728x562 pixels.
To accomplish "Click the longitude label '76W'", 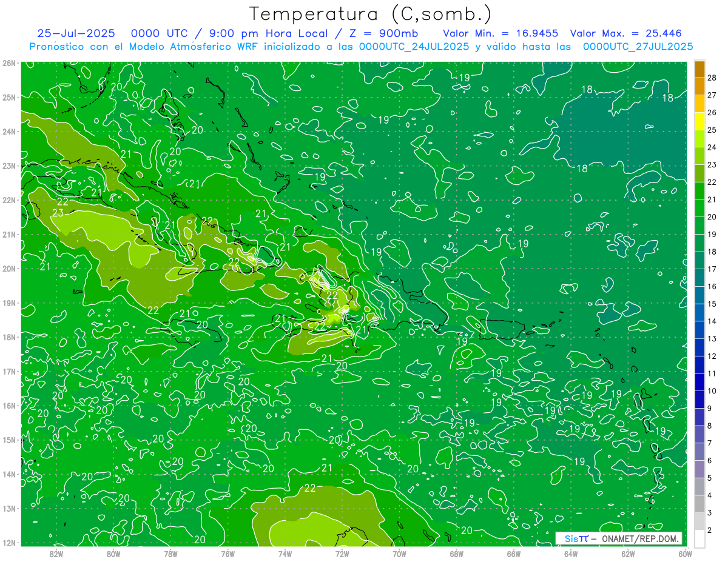I will (x=227, y=554).
